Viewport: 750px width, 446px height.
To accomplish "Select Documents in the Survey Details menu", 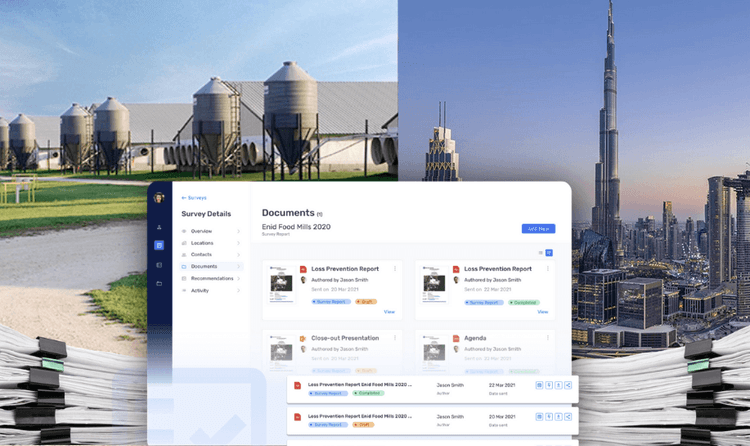I will 211,267.
